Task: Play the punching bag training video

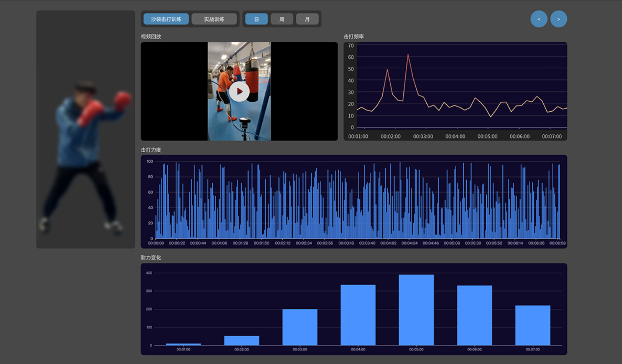Action: [x=239, y=91]
